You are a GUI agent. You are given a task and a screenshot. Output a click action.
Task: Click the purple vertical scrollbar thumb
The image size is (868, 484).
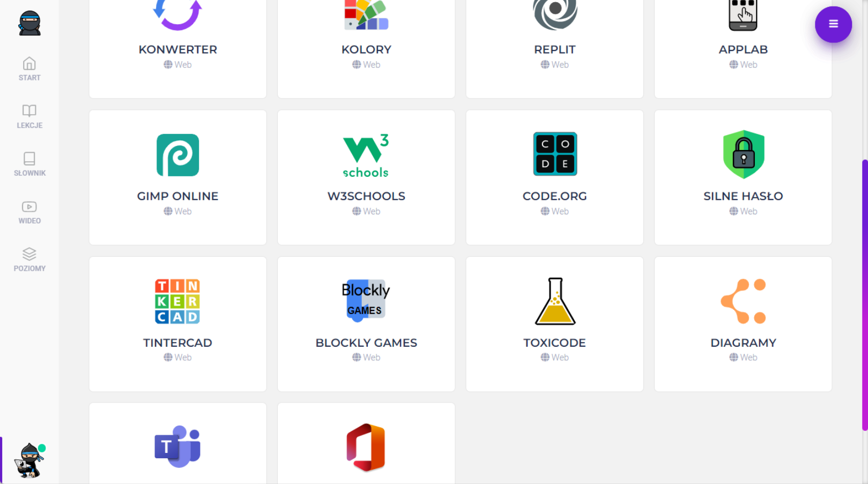pyautogui.click(x=864, y=295)
